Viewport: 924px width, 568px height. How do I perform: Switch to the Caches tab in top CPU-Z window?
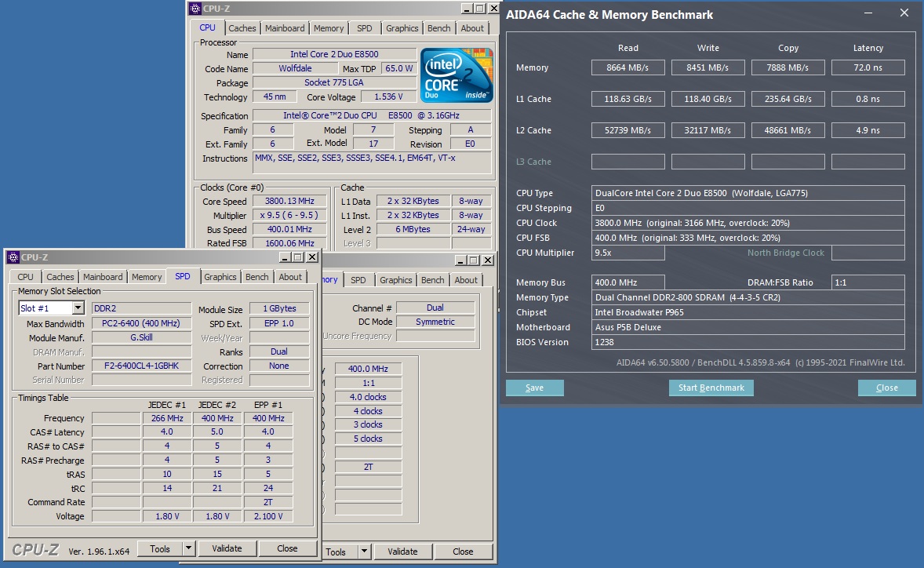(x=242, y=28)
